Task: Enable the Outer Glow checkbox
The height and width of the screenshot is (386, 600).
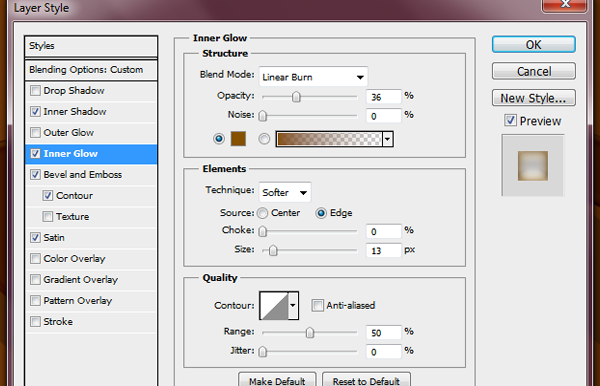Action: [35, 133]
